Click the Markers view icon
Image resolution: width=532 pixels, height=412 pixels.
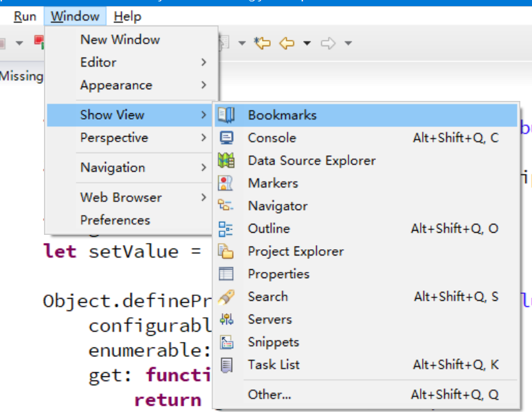point(225,183)
